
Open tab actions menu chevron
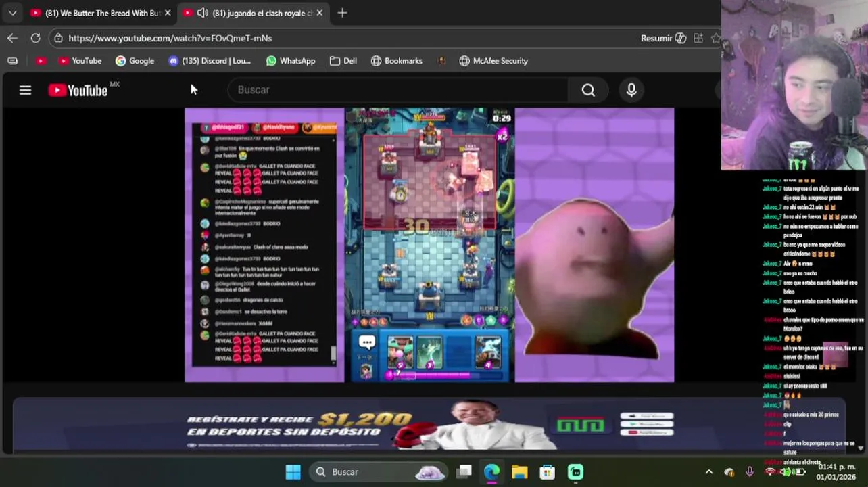(x=12, y=13)
